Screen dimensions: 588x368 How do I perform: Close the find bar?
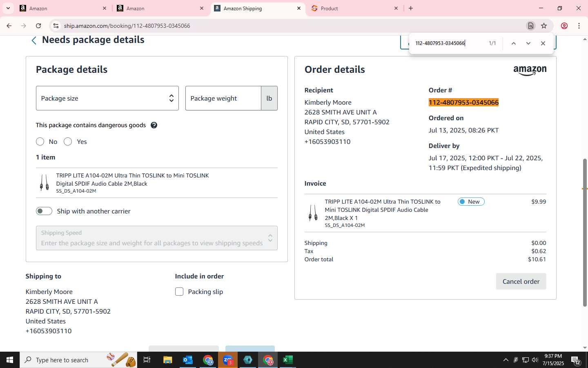543,43
